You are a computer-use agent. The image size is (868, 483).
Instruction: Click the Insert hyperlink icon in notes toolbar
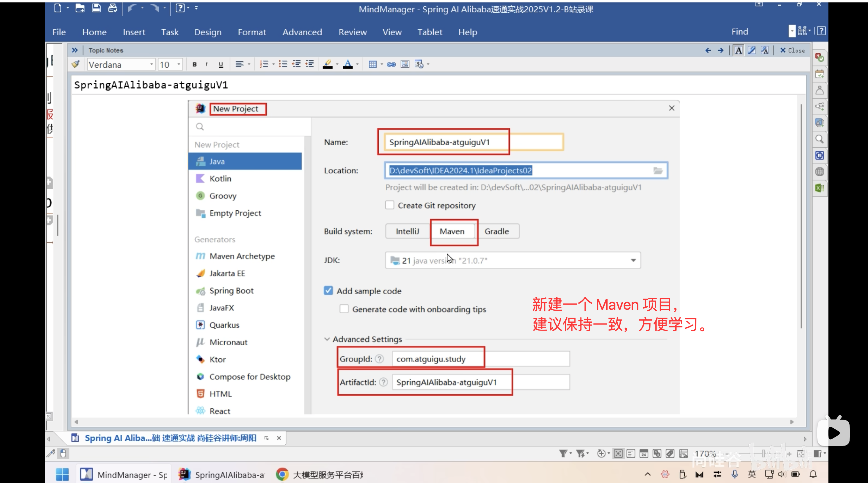[x=391, y=64]
